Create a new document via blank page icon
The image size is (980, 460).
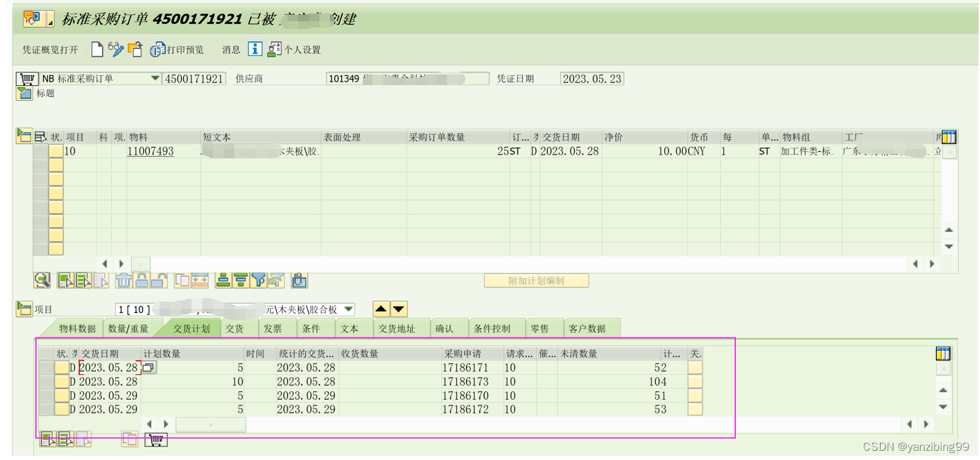pyautogui.click(x=98, y=49)
